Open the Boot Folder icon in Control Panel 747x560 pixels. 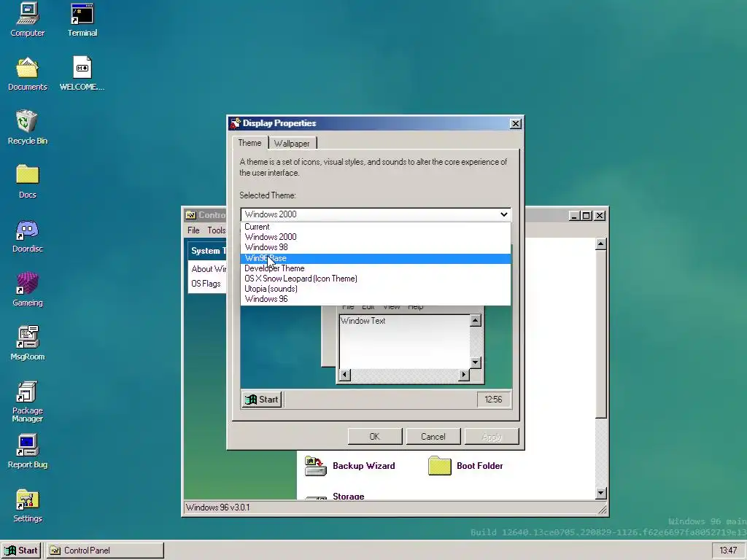pyautogui.click(x=439, y=466)
